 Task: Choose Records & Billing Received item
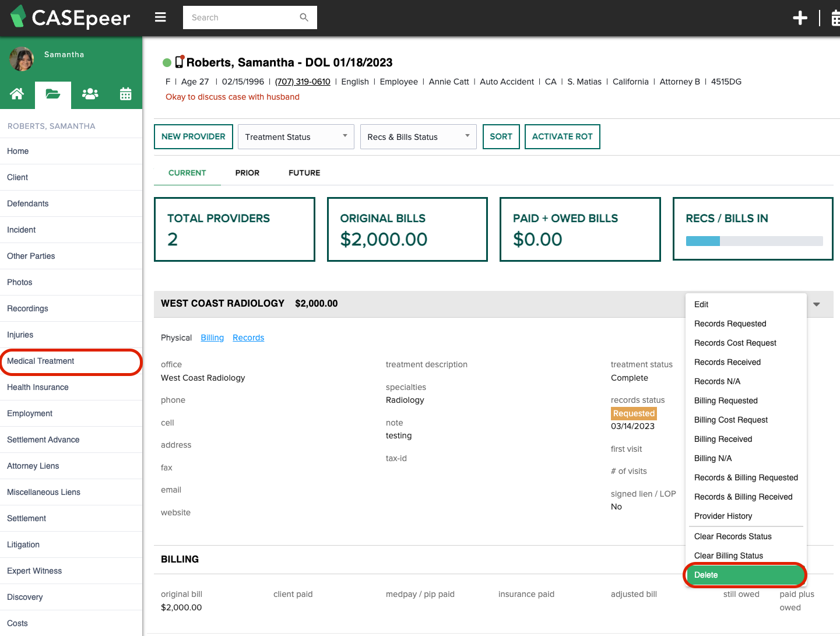click(746, 497)
